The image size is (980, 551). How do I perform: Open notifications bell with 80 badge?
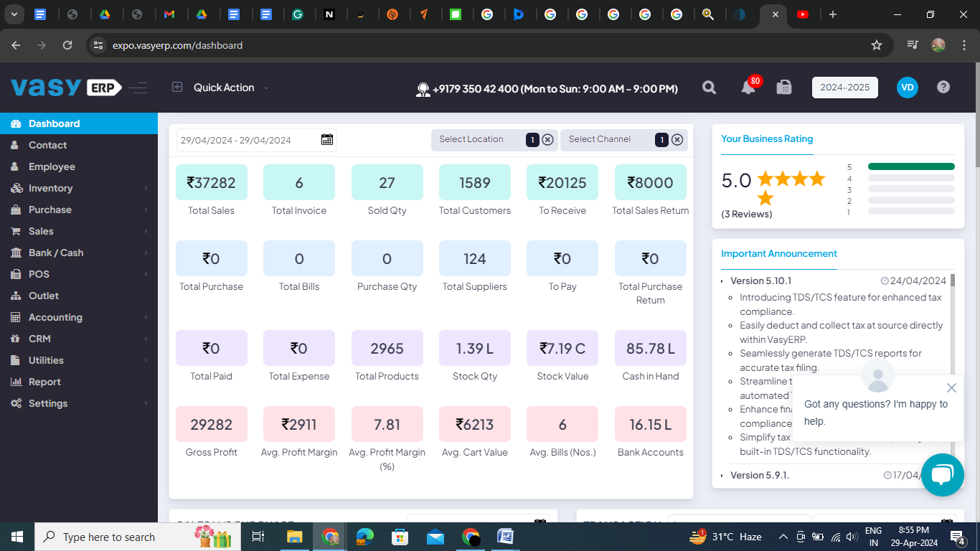(x=749, y=87)
